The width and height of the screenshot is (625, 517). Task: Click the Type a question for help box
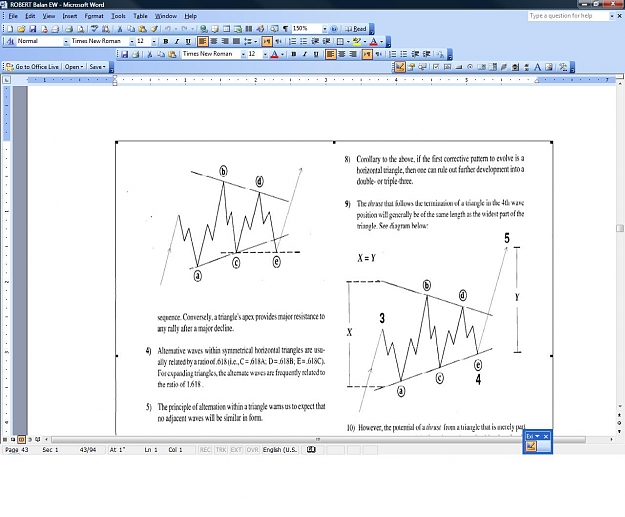pos(568,16)
